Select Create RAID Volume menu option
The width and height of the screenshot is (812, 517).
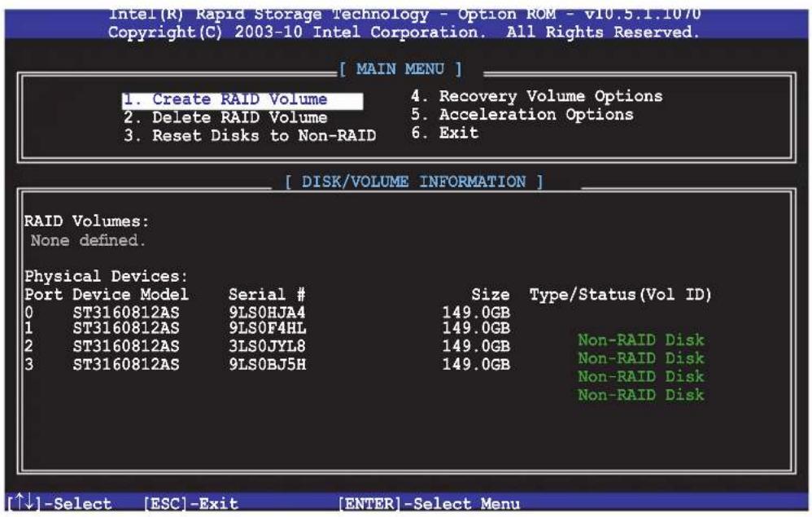point(242,99)
